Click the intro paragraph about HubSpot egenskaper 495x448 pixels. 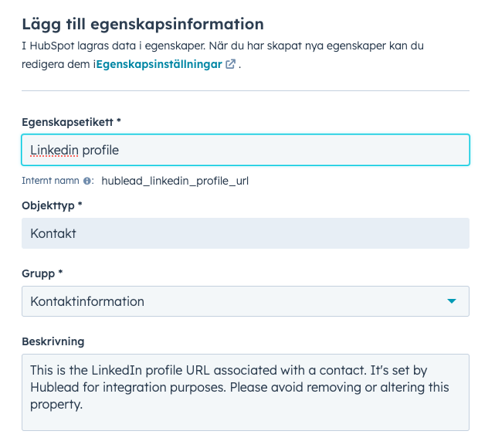(222, 55)
